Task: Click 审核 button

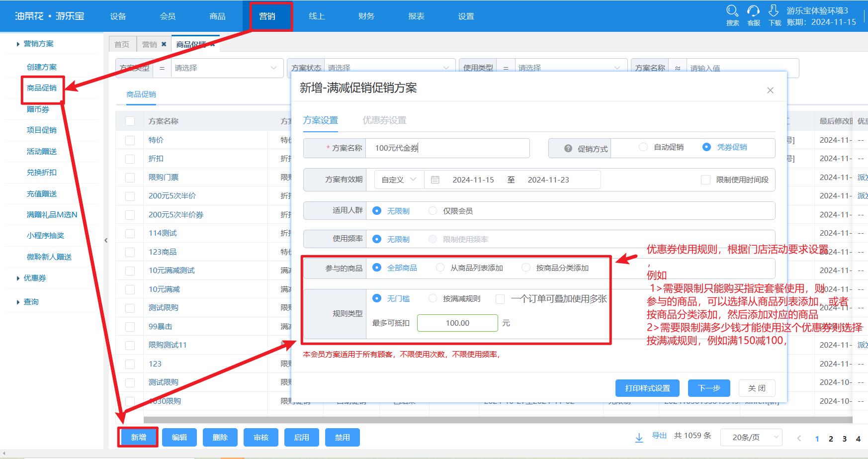Action: pyautogui.click(x=261, y=437)
